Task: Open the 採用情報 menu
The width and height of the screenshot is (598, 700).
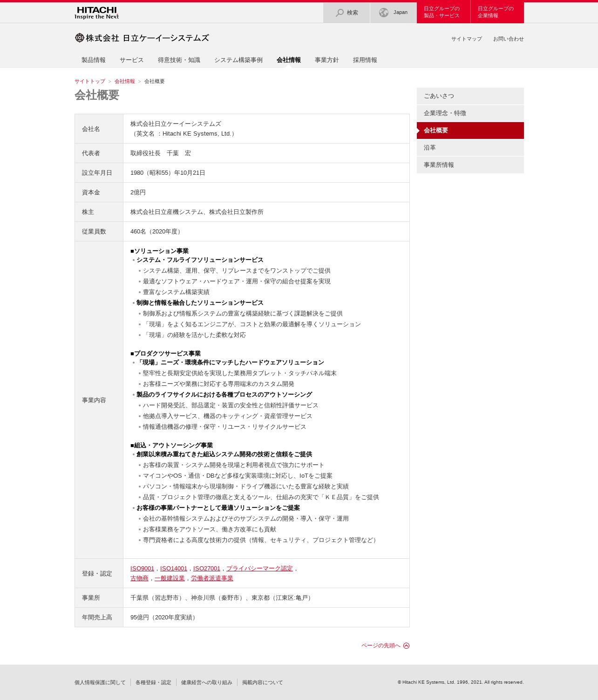Action: (x=365, y=60)
